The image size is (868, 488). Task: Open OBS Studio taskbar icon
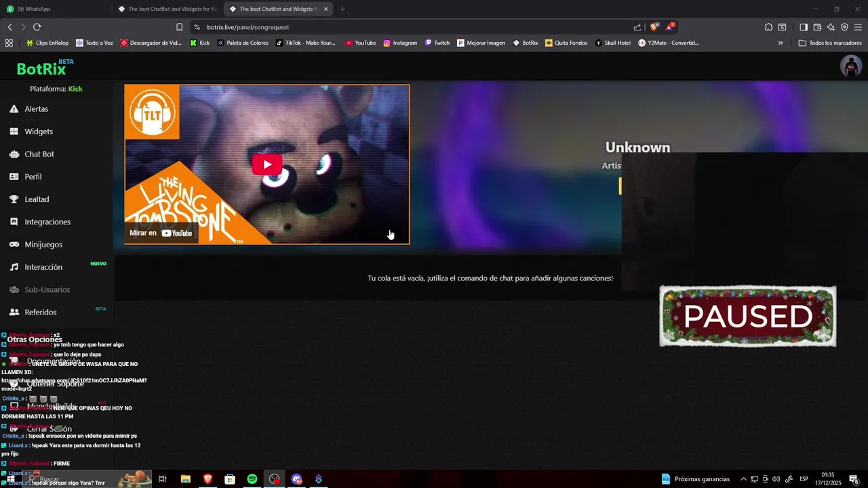coord(274,479)
